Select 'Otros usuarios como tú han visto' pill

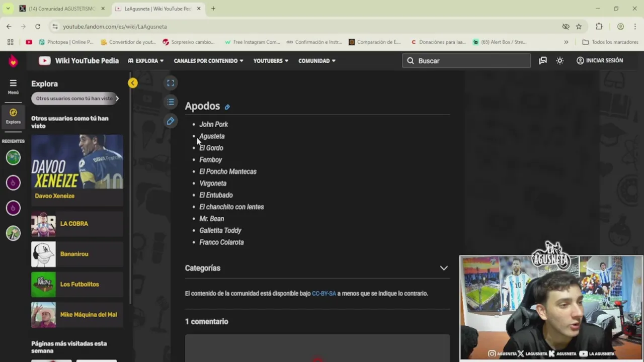(x=74, y=99)
